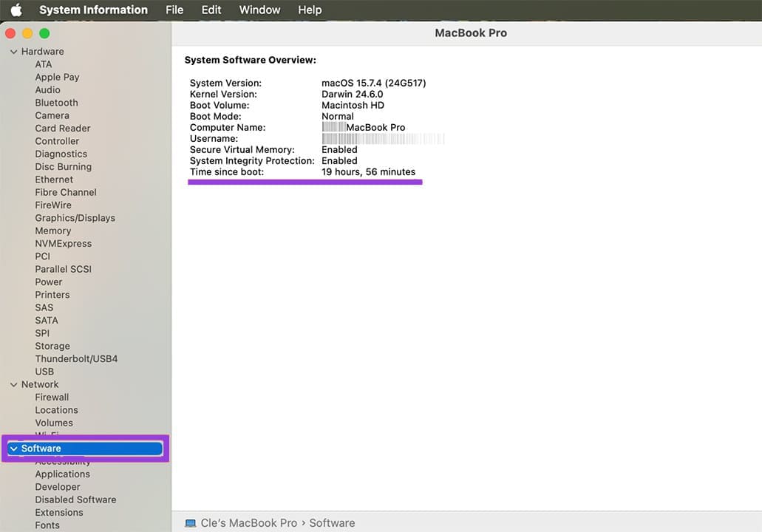
Task: Click the yellow minimize window button
Action: tap(27, 33)
